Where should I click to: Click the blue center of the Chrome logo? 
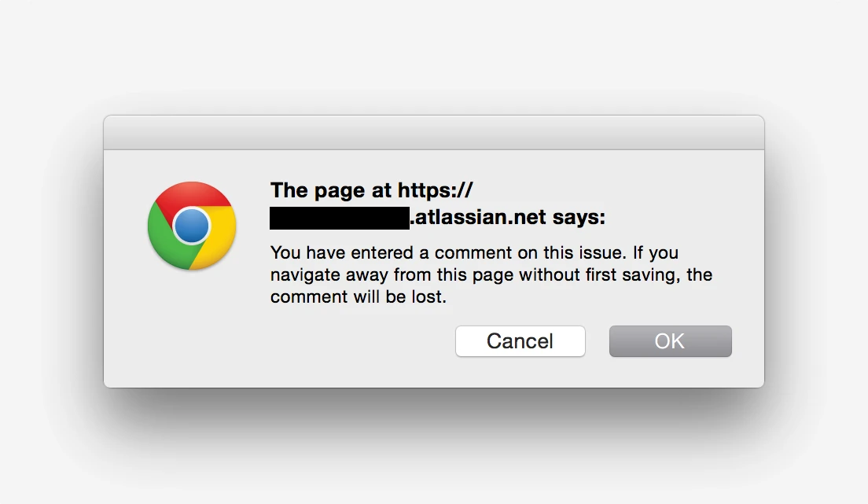click(191, 226)
